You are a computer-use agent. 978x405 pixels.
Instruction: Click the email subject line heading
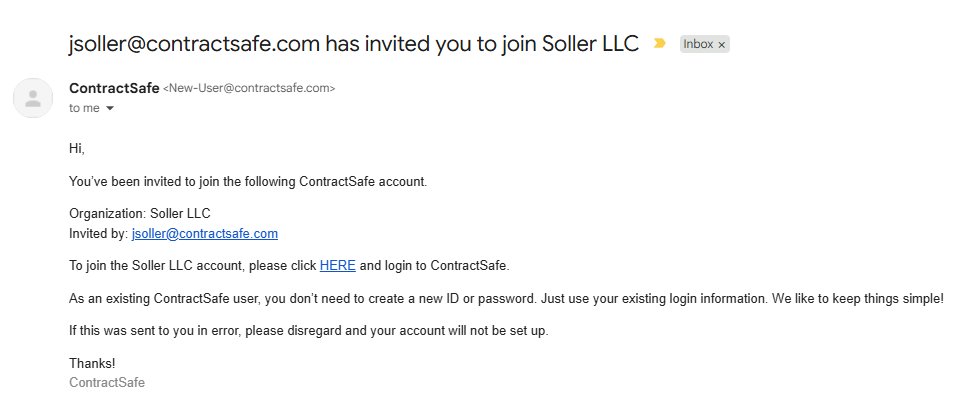pos(353,44)
